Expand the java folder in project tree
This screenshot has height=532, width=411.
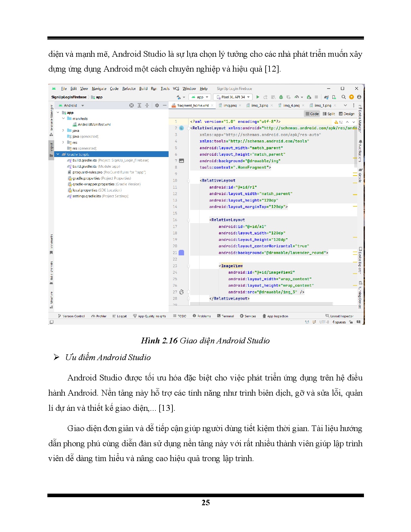[x=63, y=131]
